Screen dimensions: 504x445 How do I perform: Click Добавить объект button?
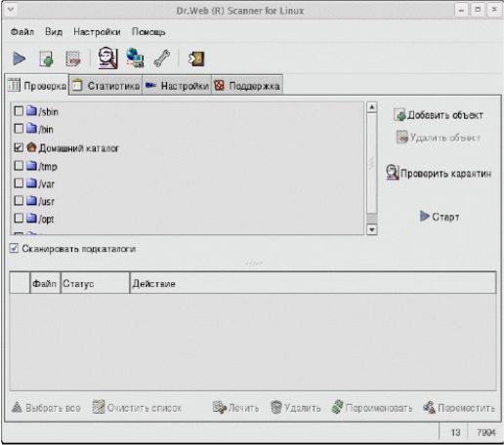[439, 115]
